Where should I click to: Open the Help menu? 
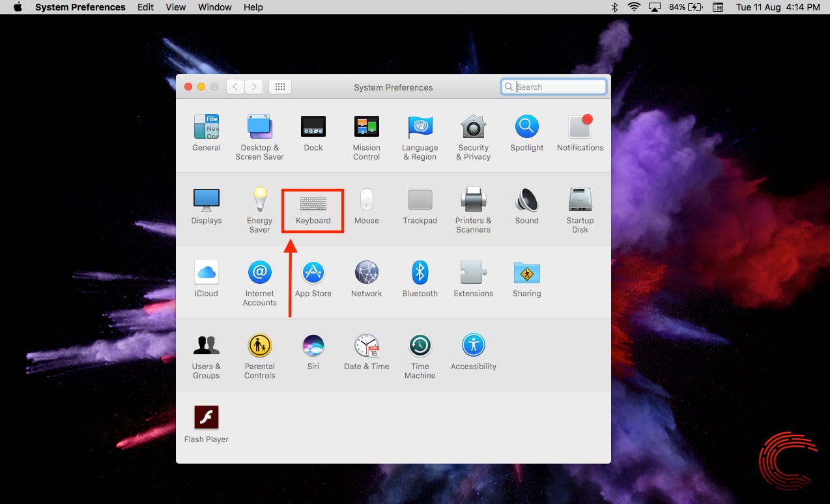click(x=253, y=7)
